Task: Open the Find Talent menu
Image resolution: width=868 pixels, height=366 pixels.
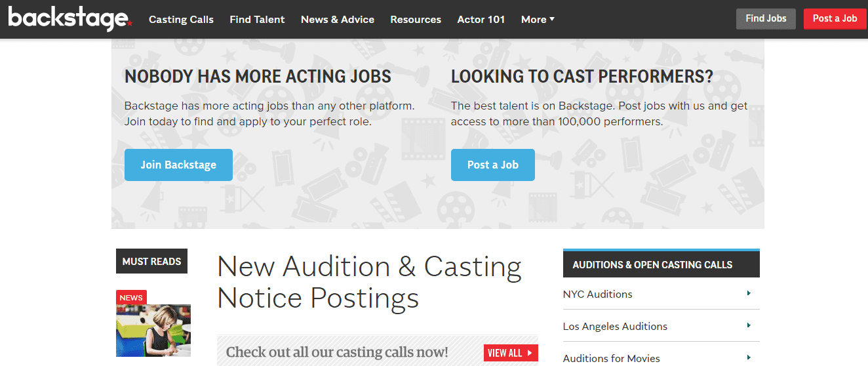Action: coord(257,20)
